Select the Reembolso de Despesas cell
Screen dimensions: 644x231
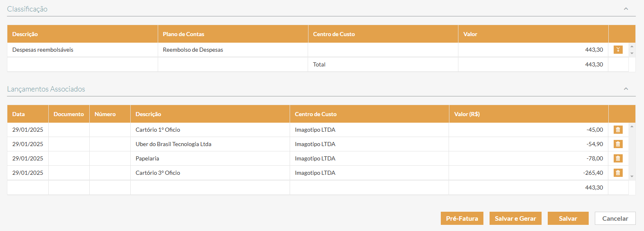click(233, 50)
